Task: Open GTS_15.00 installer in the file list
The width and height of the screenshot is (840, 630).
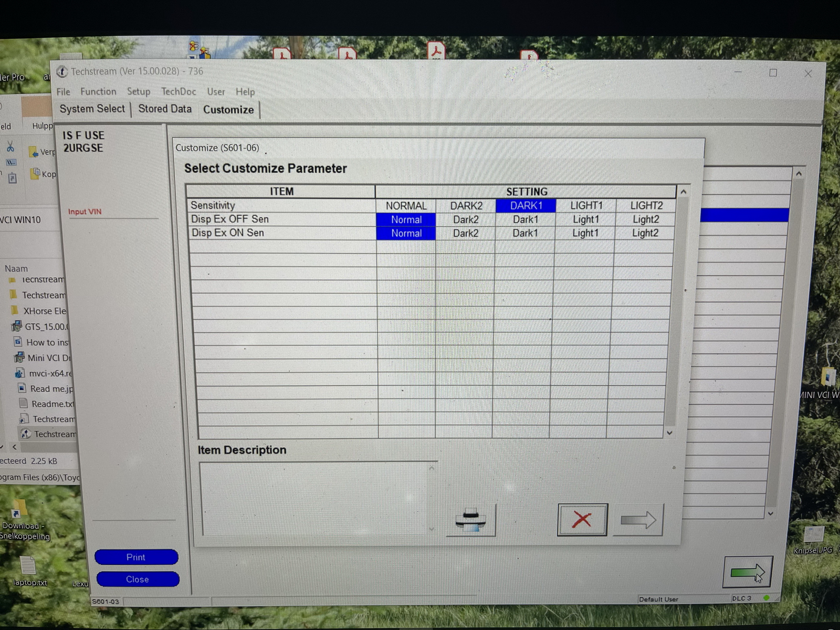Action: [x=45, y=327]
